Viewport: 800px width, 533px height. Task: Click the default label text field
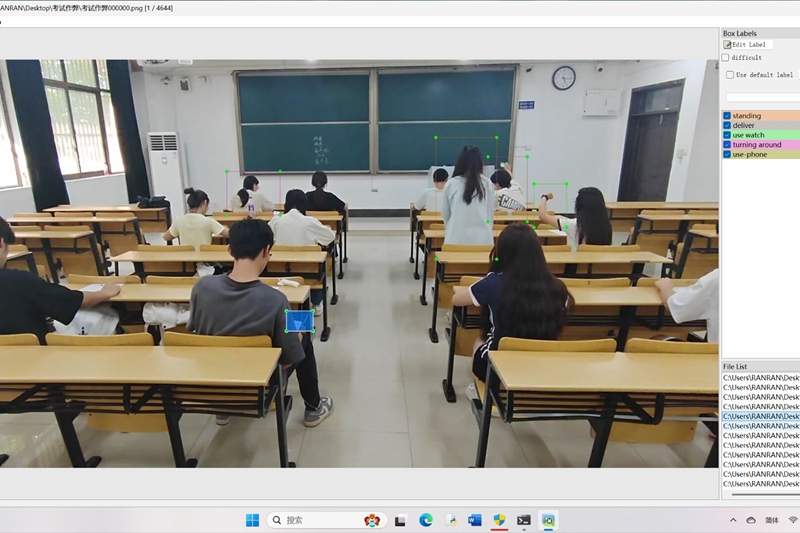point(762,97)
